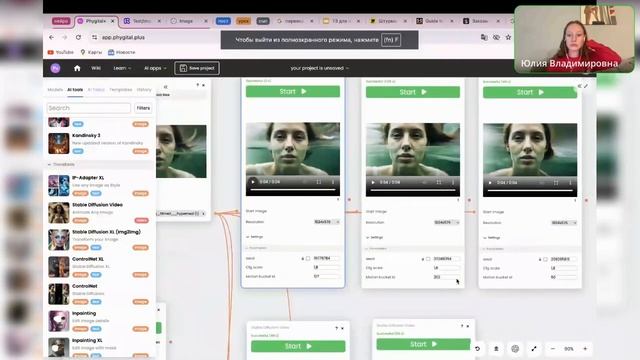Start the bottom-right Stable Diffusion Video node
640x360 pixels.
point(423,344)
